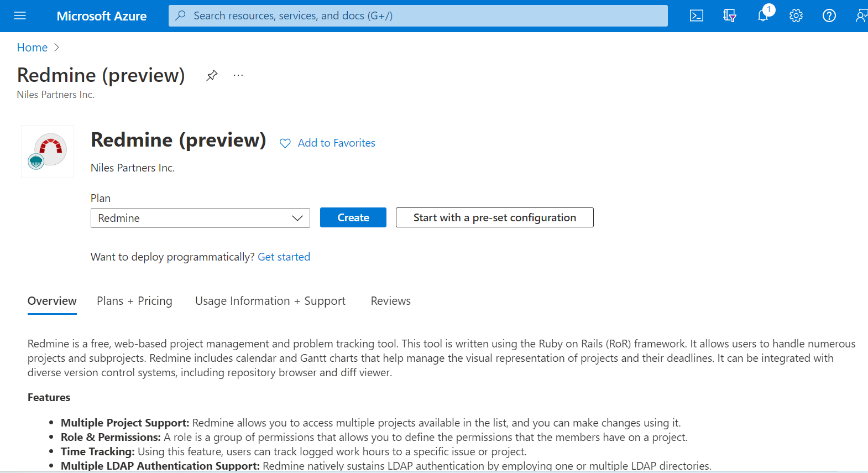Select the Overview tab
Viewport: 868px width, 473px height.
click(x=52, y=301)
